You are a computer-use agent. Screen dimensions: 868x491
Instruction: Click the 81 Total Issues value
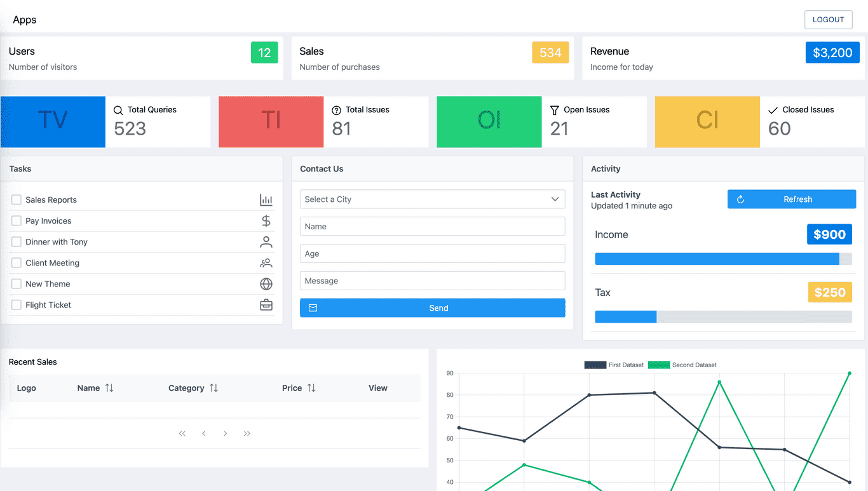pos(341,129)
